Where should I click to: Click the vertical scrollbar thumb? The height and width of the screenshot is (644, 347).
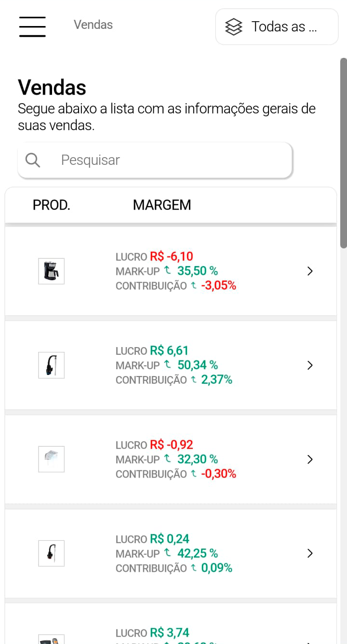point(343,153)
